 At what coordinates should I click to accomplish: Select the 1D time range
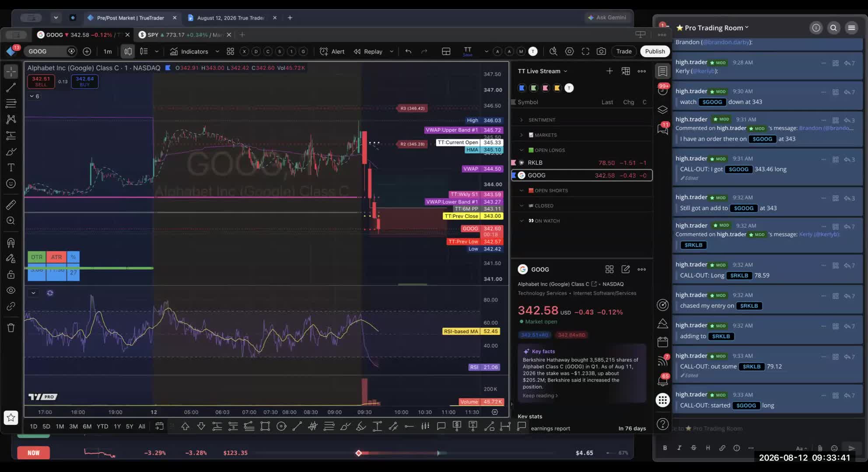point(33,426)
